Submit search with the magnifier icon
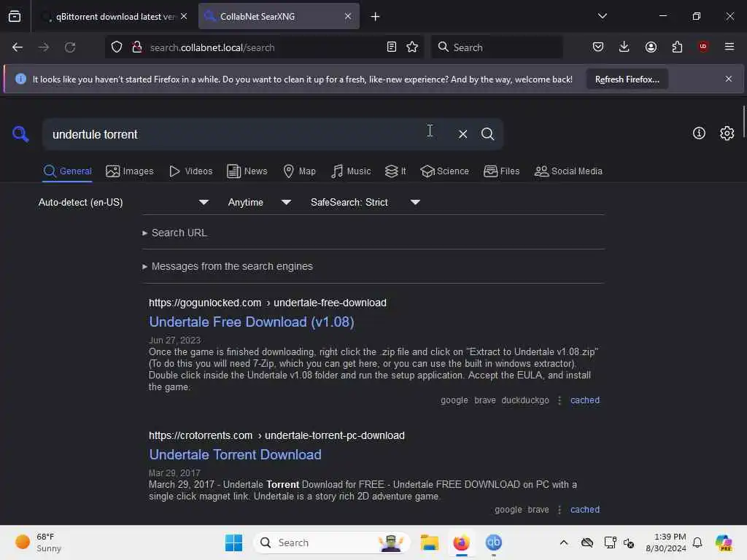 pos(487,134)
